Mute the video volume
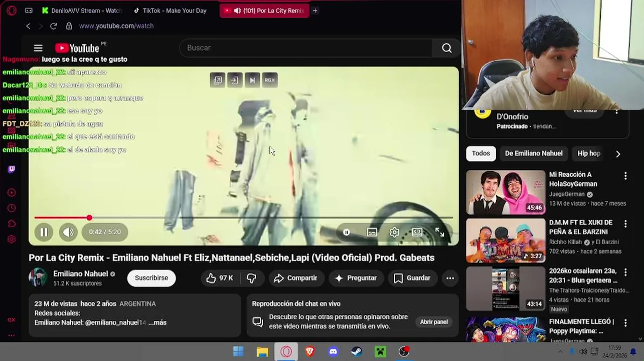 (x=68, y=232)
